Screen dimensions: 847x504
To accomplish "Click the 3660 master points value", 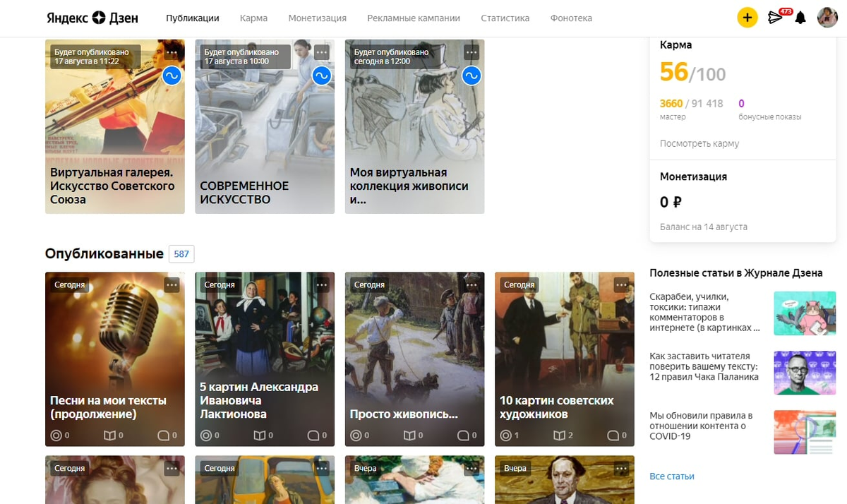I will point(671,104).
